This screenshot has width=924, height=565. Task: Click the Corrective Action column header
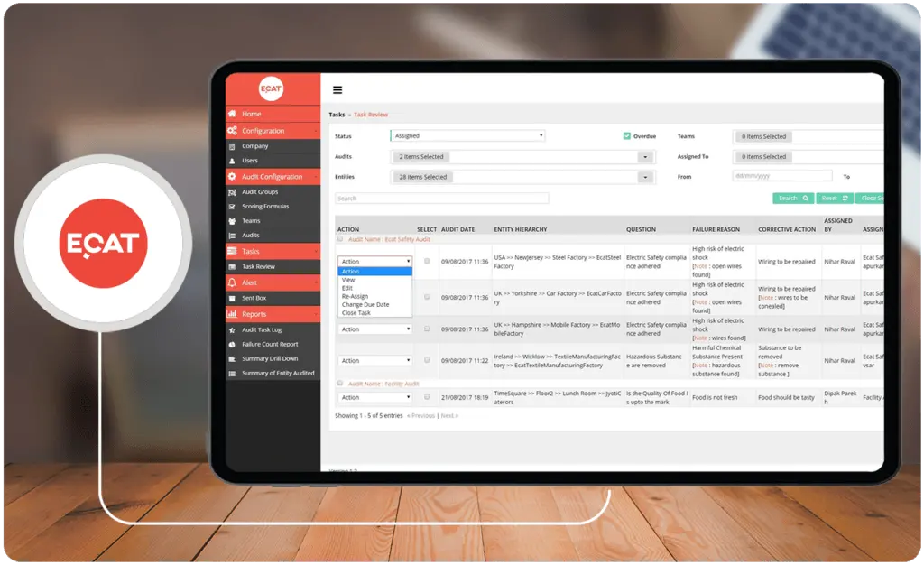[787, 229]
